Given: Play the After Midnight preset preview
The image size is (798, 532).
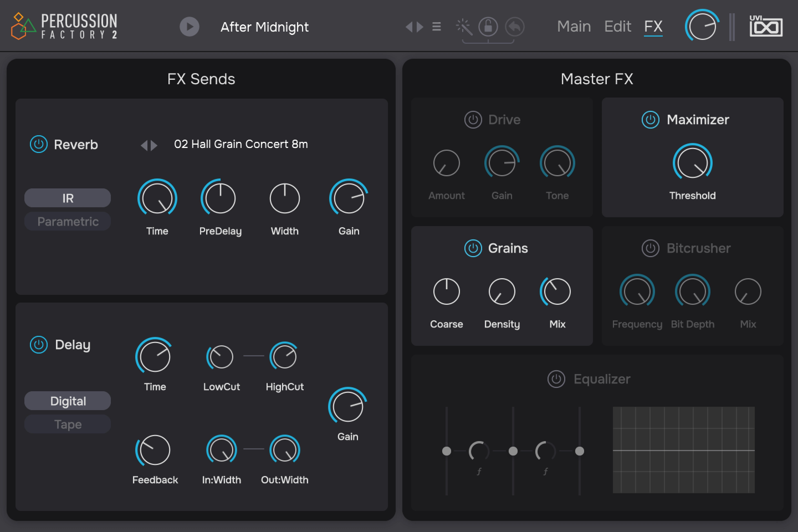Looking at the screenshot, I should coord(189,27).
